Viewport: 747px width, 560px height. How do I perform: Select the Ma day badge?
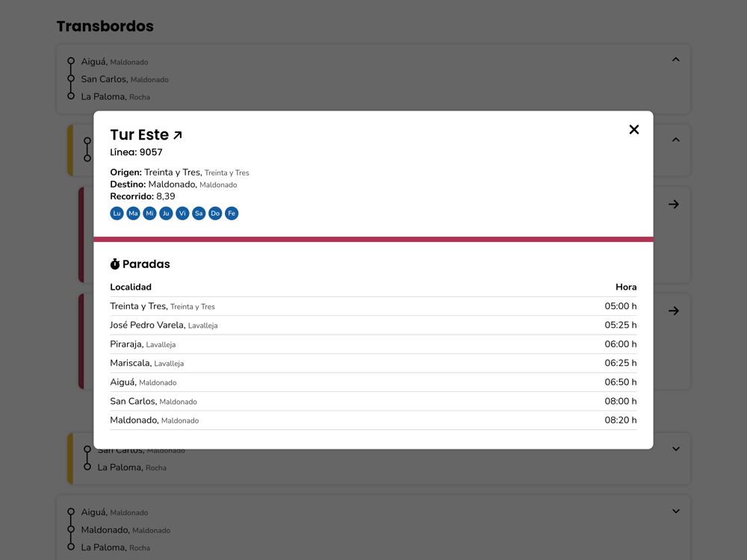(x=134, y=214)
